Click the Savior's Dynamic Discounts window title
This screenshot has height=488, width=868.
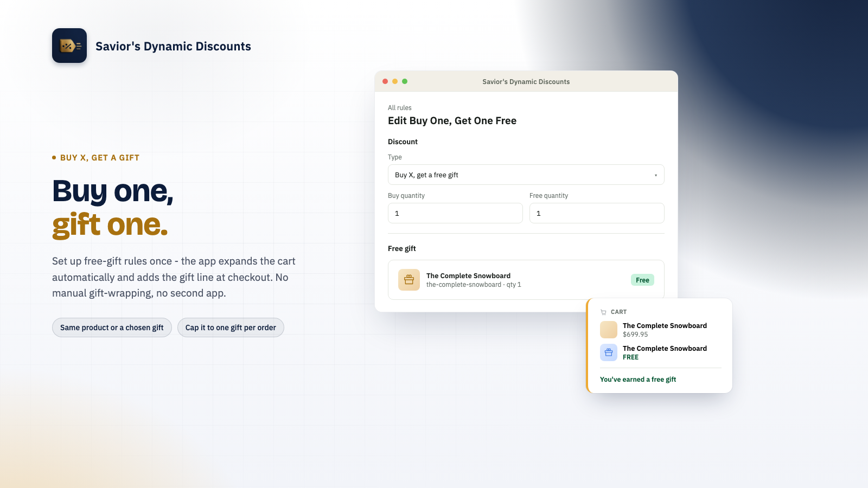526,82
